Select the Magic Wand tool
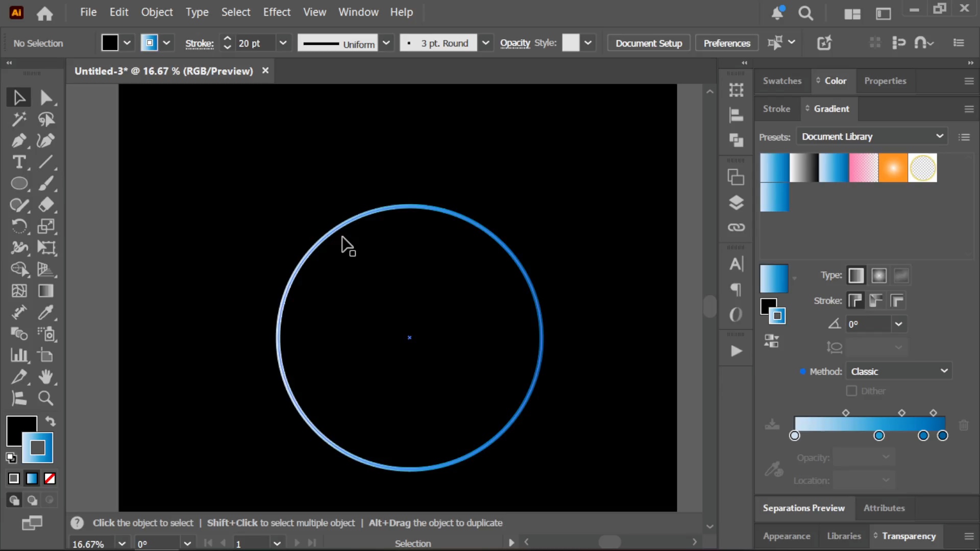Image resolution: width=980 pixels, height=551 pixels. [x=19, y=119]
